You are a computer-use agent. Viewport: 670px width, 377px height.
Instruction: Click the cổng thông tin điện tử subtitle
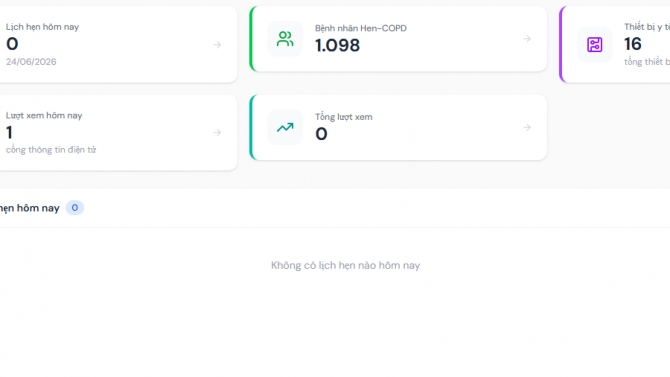[51, 150]
